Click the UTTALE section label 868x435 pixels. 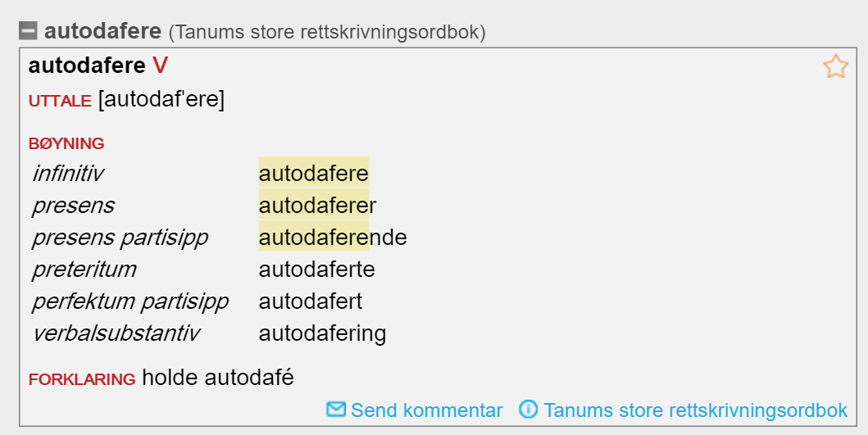pos(60,101)
